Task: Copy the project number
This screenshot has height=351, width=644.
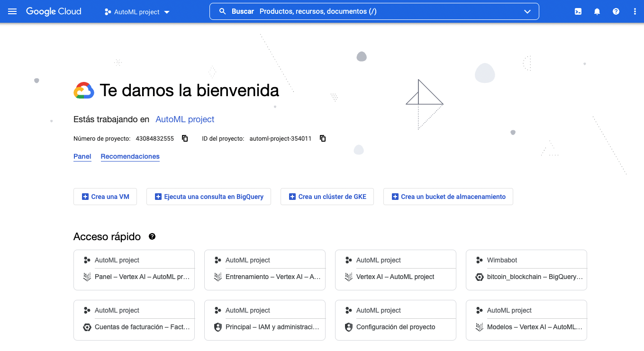Action: (x=185, y=138)
